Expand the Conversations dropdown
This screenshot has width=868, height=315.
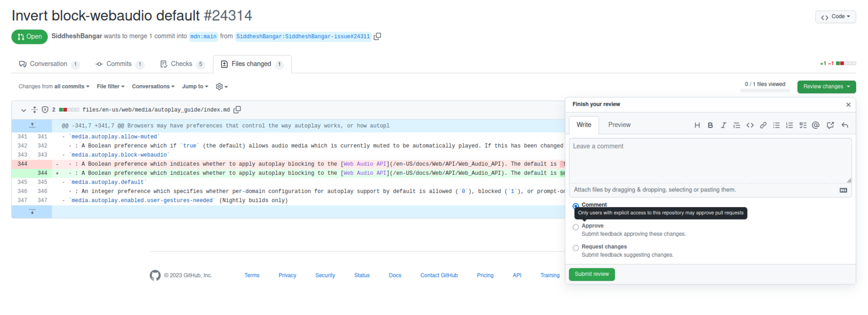pyautogui.click(x=153, y=86)
